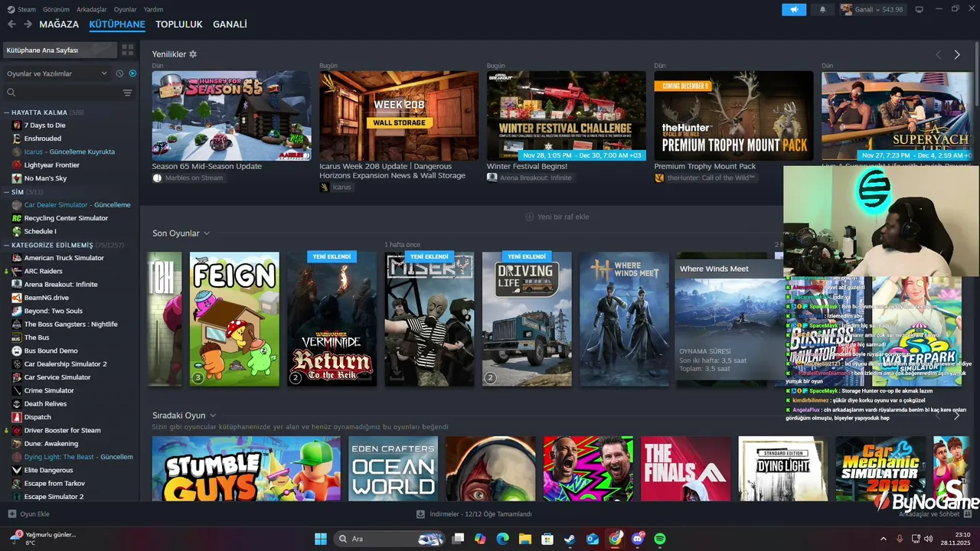980x551 pixels.
Task: Open the Misery game cover
Action: tap(430, 319)
